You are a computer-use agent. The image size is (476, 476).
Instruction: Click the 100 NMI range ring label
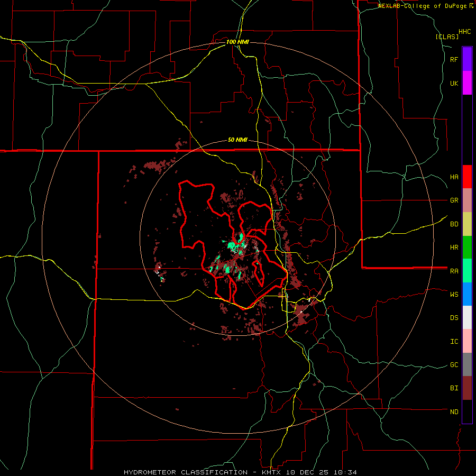237,42
